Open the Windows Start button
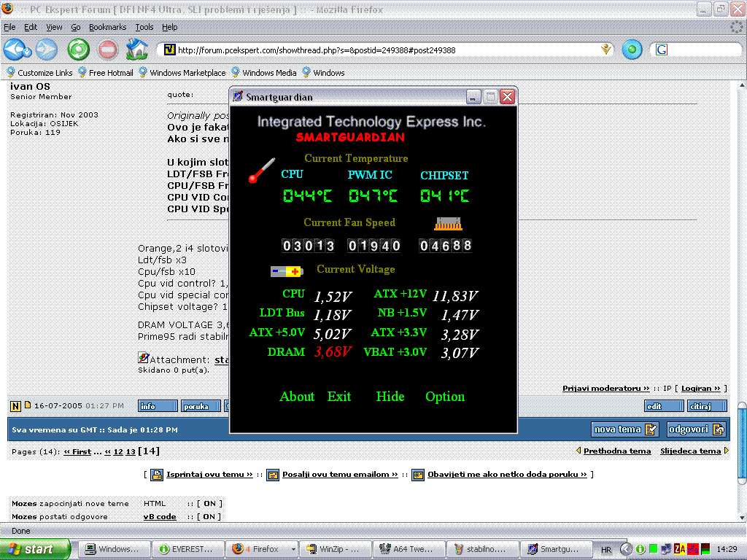Image resolution: width=747 pixels, height=560 pixels. point(35,549)
